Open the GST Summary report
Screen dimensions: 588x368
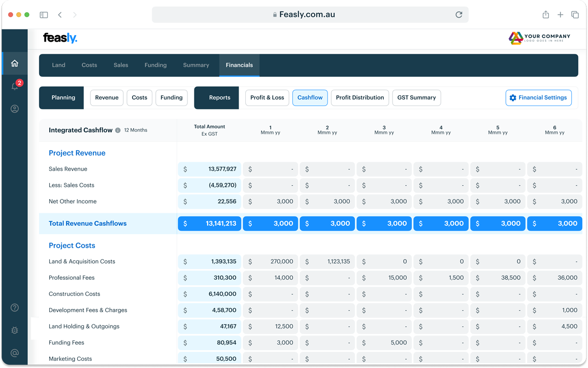click(x=416, y=97)
